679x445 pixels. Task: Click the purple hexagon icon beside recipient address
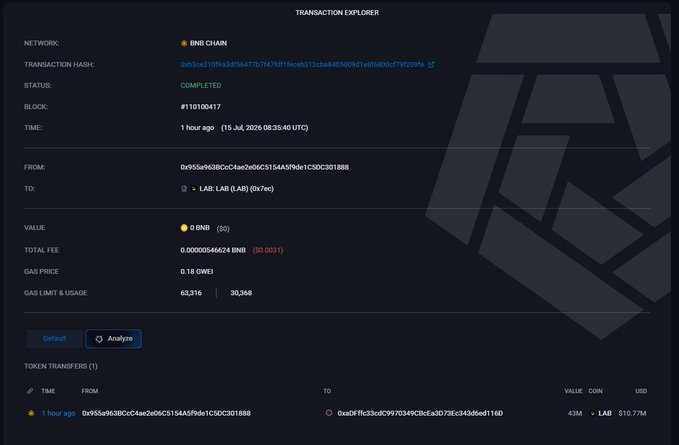[x=329, y=413]
